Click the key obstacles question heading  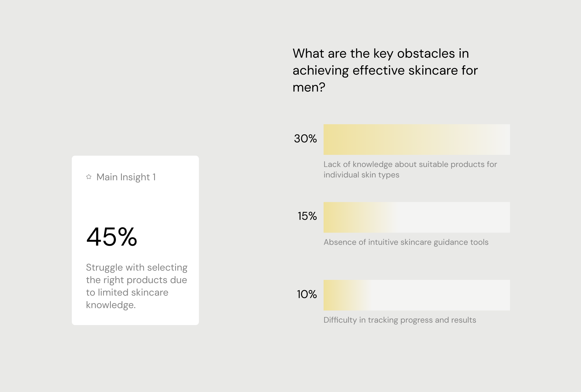tap(385, 70)
